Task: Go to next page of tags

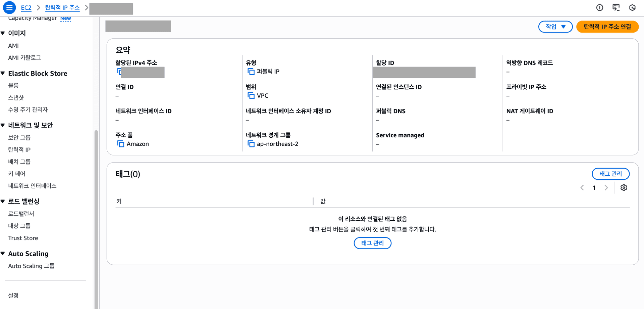Action: [x=606, y=187]
